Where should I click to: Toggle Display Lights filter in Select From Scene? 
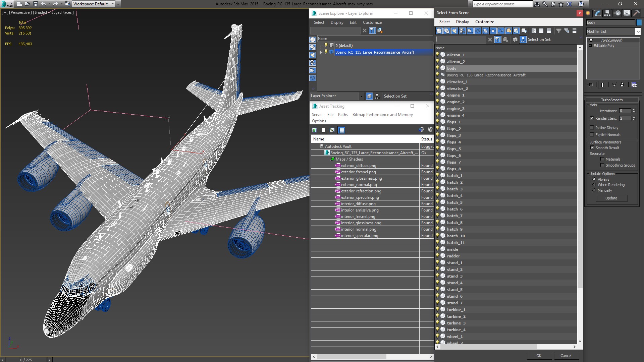454,31
